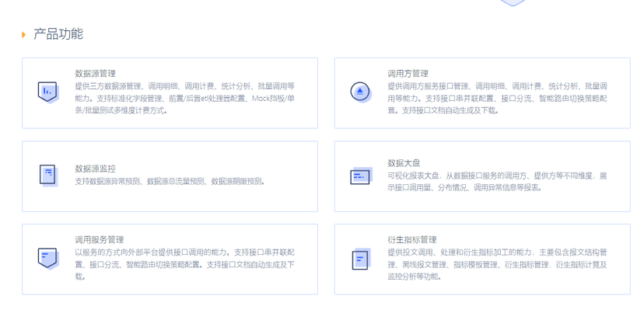Click the text 支持数据源异常预测
Image resolution: width=644 pixels, height=310 pixels.
click(x=108, y=181)
